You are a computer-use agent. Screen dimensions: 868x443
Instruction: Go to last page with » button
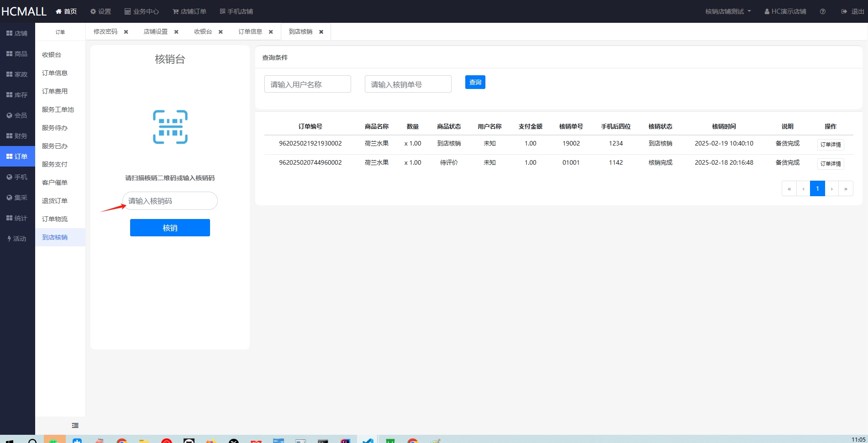(846, 188)
